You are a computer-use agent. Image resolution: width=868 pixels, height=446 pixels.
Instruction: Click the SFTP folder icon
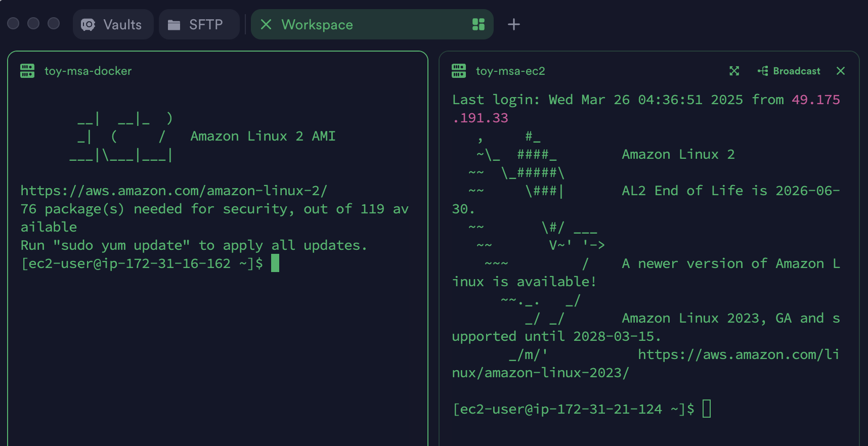pos(174,25)
